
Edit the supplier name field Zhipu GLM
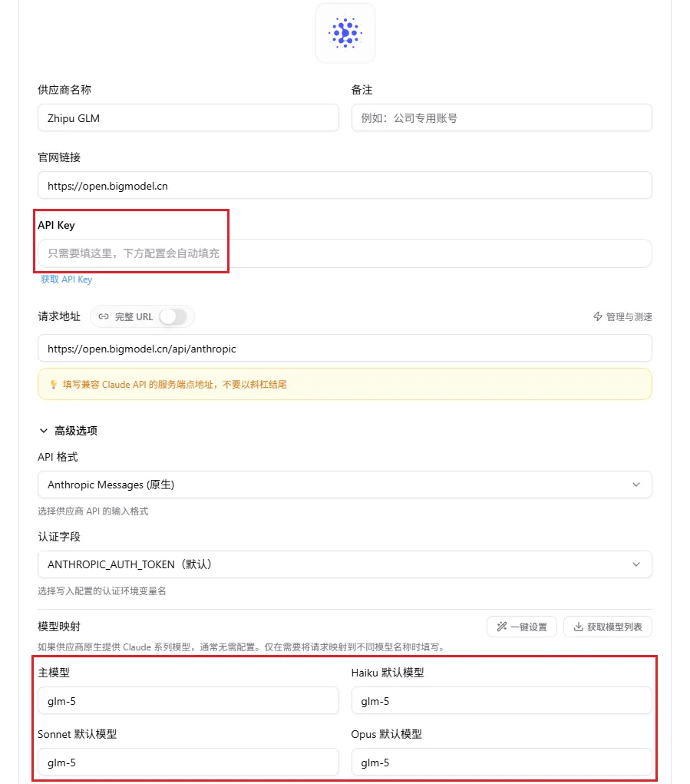click(188, 118)
